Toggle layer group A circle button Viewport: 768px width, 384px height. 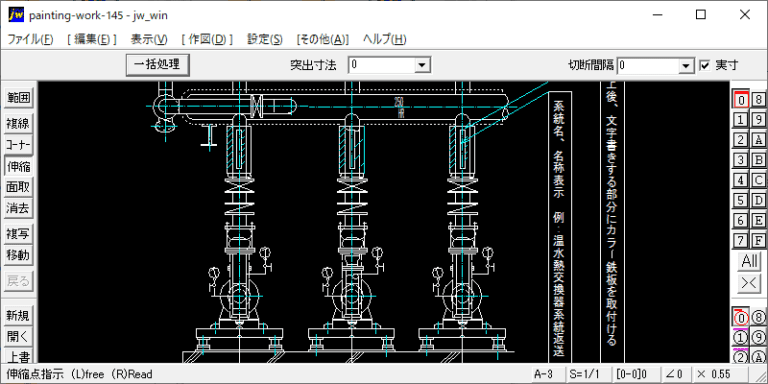tap(758, 356)
